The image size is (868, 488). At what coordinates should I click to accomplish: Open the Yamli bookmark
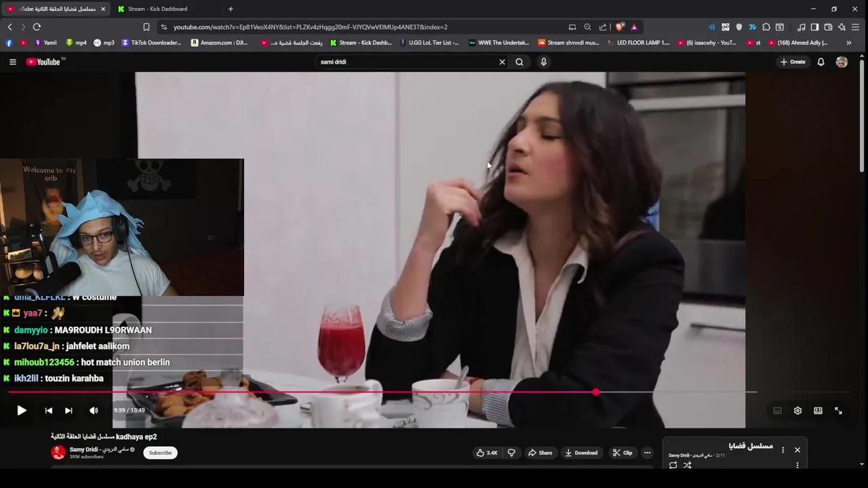[45, 43]
